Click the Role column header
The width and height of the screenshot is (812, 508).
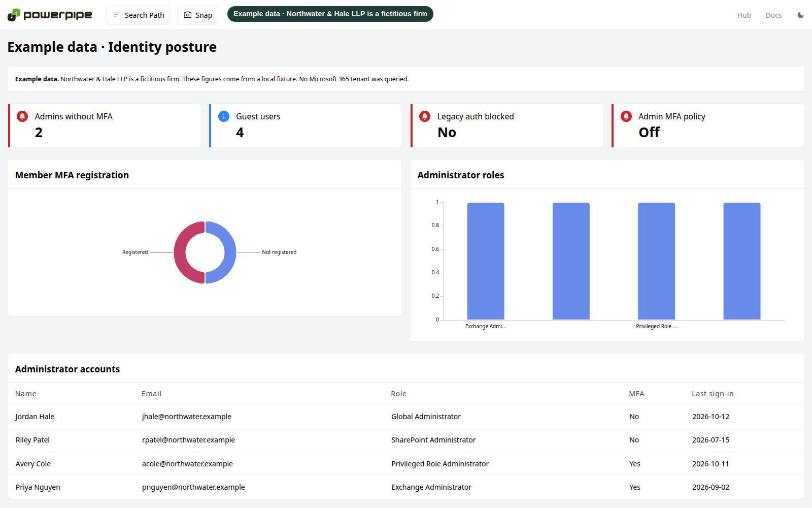point(399,394)
